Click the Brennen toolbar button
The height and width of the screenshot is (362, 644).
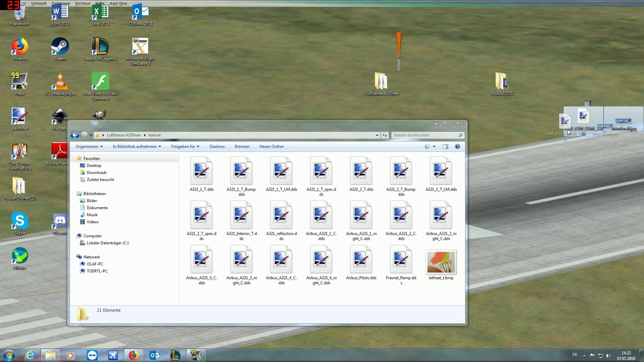(242, 146)
